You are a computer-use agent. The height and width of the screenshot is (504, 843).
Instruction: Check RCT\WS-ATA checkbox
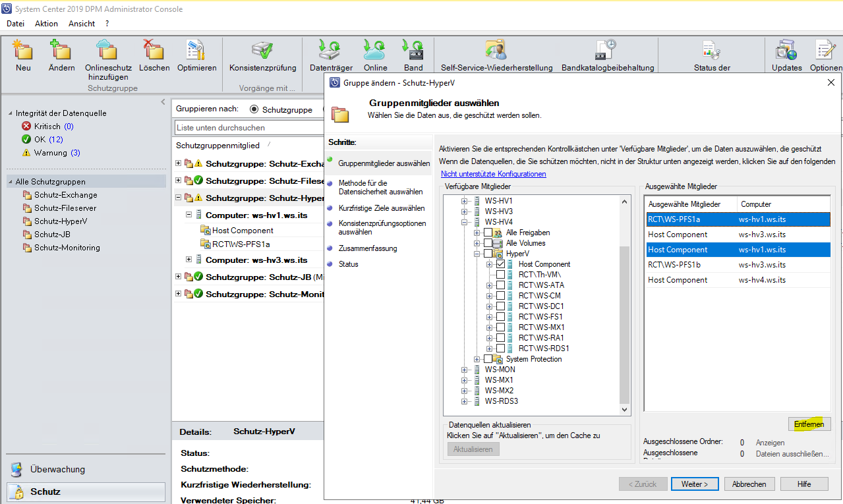[500, 285]
